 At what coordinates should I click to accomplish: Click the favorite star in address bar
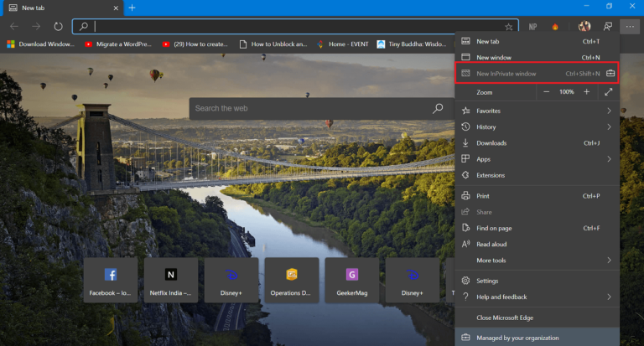point(508,27)
